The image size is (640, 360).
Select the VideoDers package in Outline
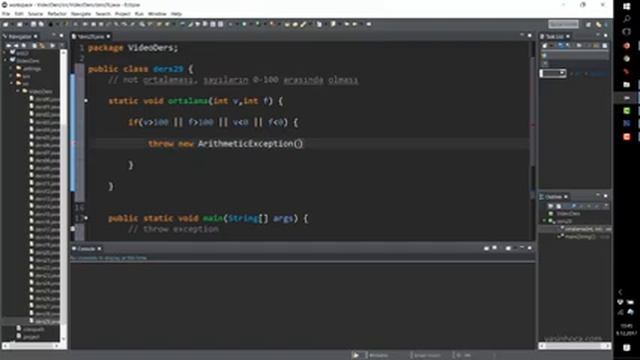tap(565, 213)
